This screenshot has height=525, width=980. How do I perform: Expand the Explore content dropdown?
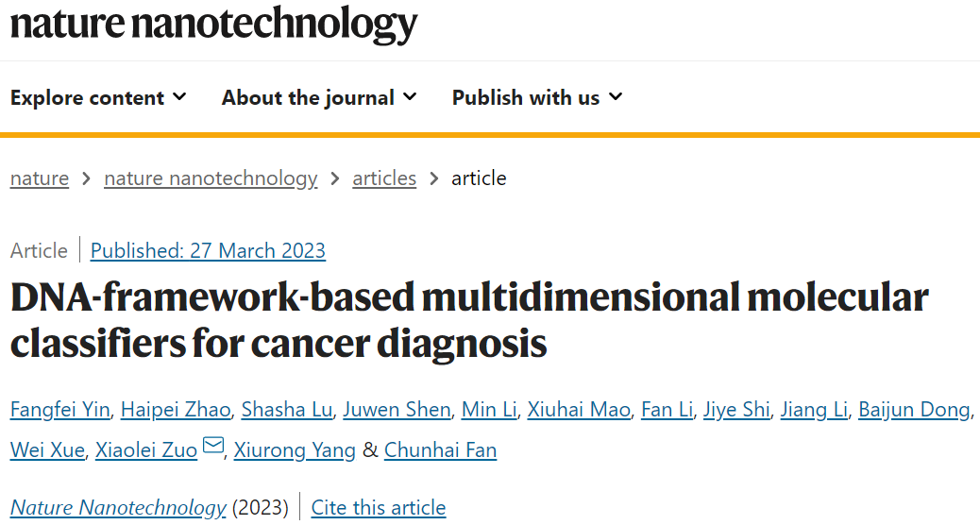pos(98,98)
